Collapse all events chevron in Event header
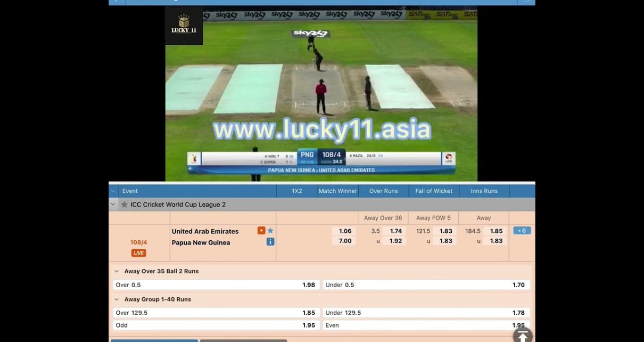 point(113,191)
